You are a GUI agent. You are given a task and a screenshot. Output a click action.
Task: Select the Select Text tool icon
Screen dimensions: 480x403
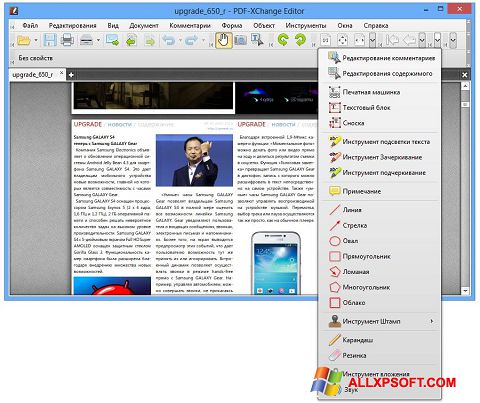click(257, 41)
